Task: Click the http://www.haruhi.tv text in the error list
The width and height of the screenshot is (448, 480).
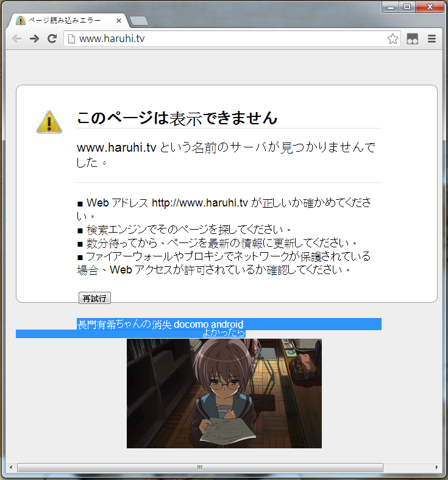Action: tap(200, 203)
